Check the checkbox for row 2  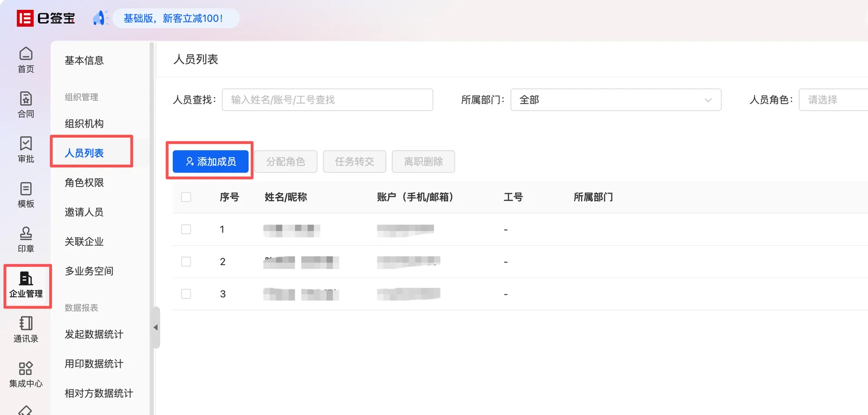click(x=186, y=261)
